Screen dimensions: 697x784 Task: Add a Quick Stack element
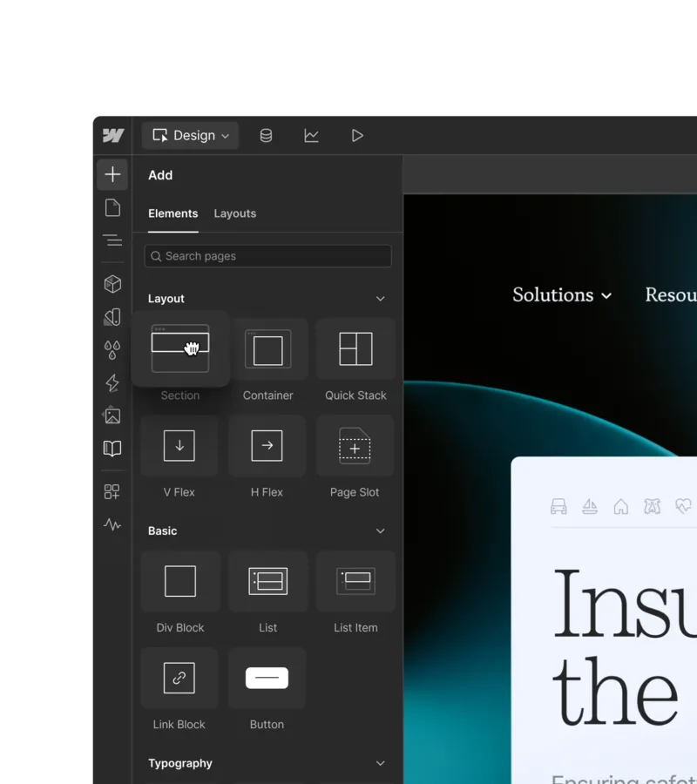coord(355,349)
